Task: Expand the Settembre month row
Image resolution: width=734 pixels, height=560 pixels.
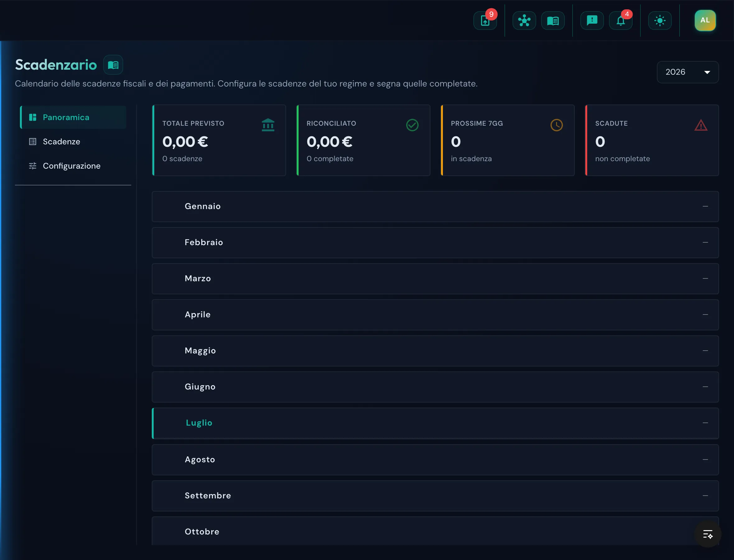Action: (x=435, y=496)
